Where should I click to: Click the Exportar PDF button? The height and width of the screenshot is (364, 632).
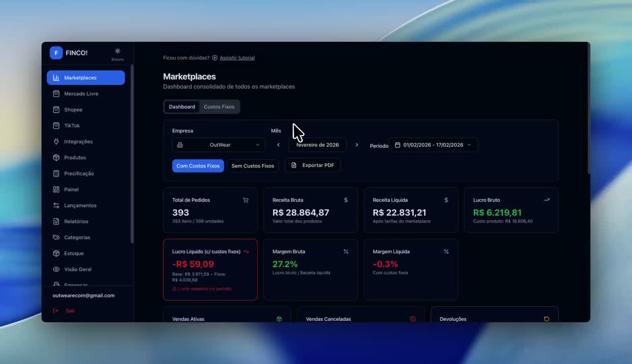pyautogui.click(x=313, y=165)
